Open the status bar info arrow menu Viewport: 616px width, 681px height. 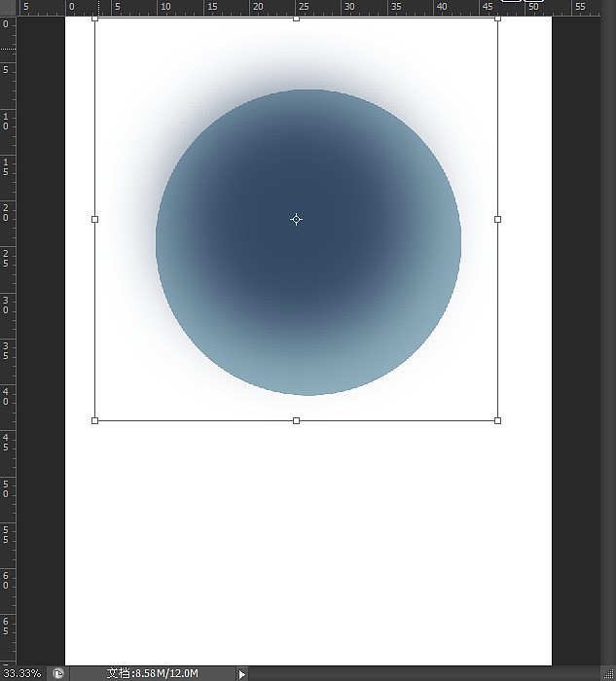coord(242,674)
